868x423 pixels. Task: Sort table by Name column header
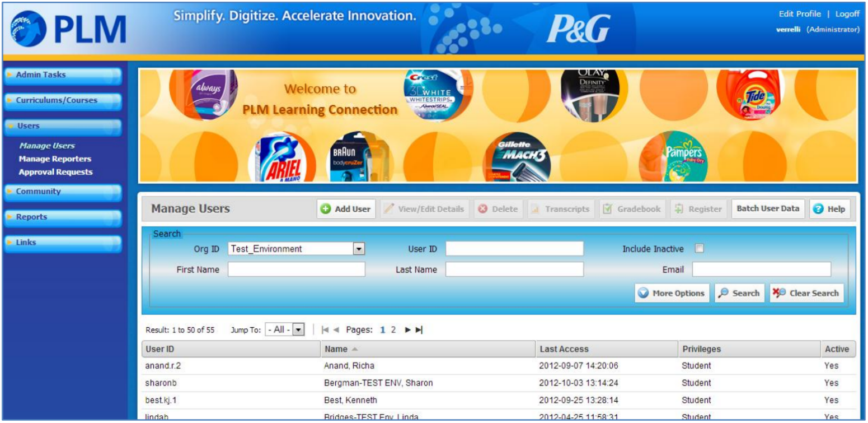click(x=336, y=349)
